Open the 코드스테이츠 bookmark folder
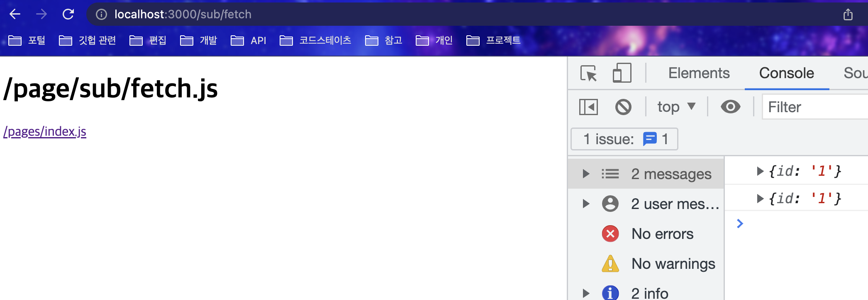Viewport: 868px width, 300px height. pyautogui.click(x=316, y=40)
